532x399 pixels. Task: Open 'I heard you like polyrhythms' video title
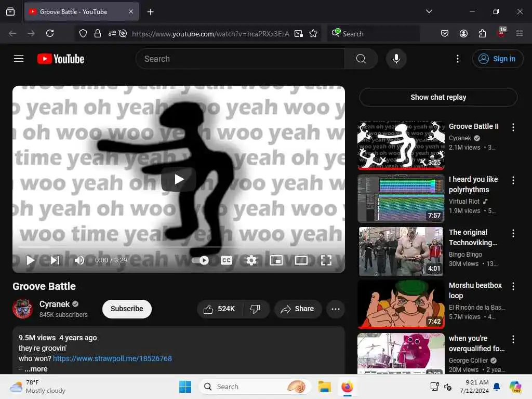pyautogui.click(x=473, y=184)
